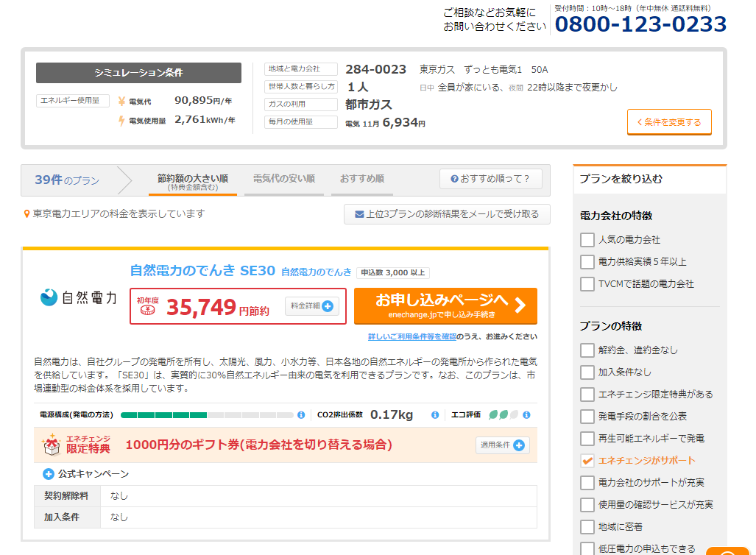Check 使用量の確認サービスが充実 filter
The width and height of the screenshot is (756, 555).
click(587, 505)
